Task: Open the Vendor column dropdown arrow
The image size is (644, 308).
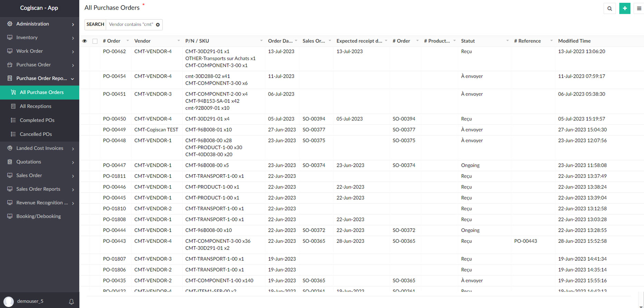Action: [178, 41]
